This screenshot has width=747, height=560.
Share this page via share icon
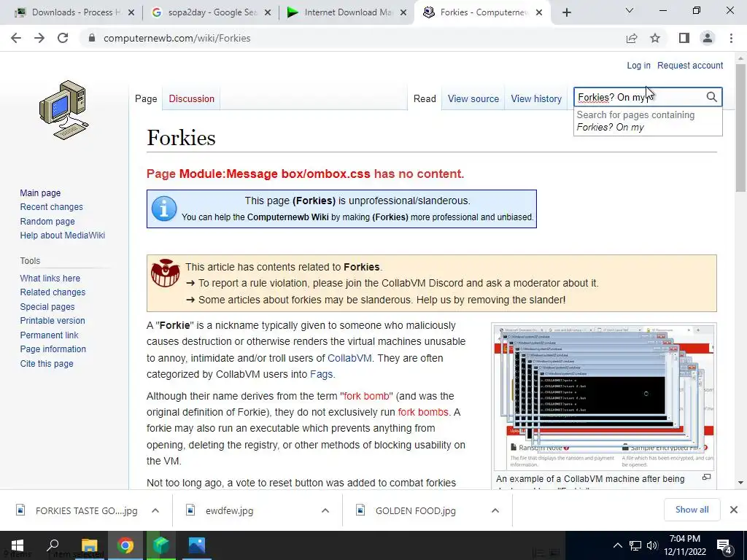[632, 38]
